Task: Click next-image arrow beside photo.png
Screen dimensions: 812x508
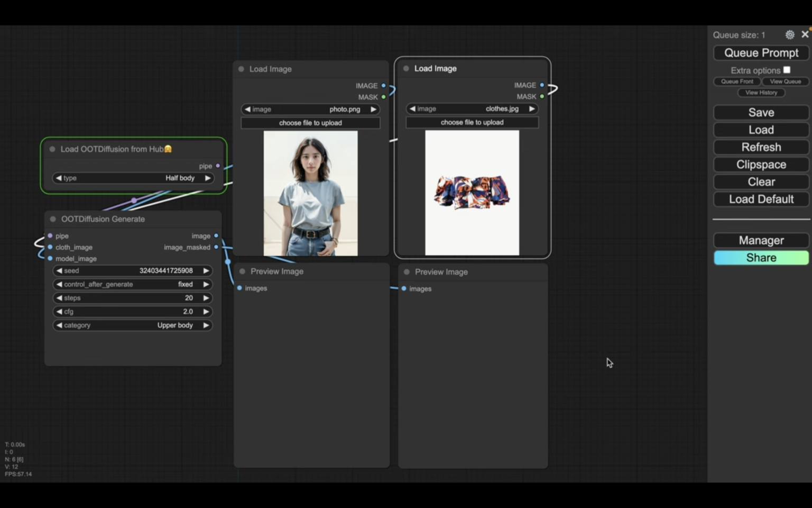Action: click(373, 110)
